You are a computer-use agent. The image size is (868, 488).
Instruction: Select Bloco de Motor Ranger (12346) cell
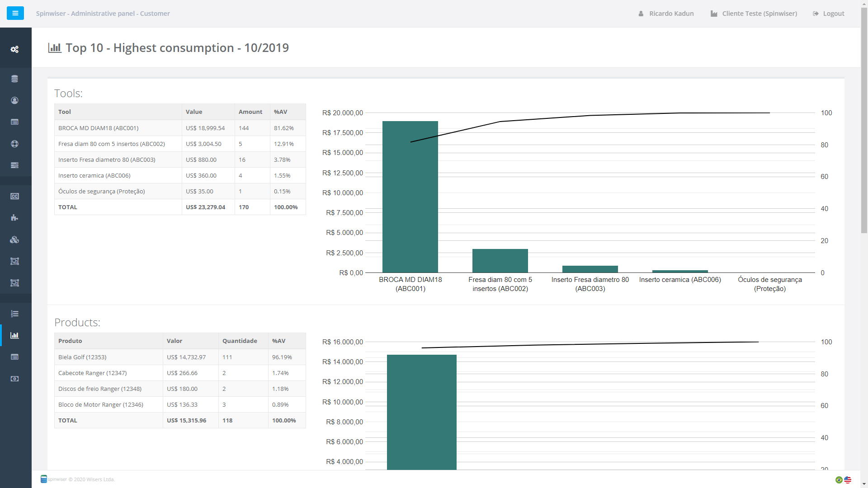[108, 404]
